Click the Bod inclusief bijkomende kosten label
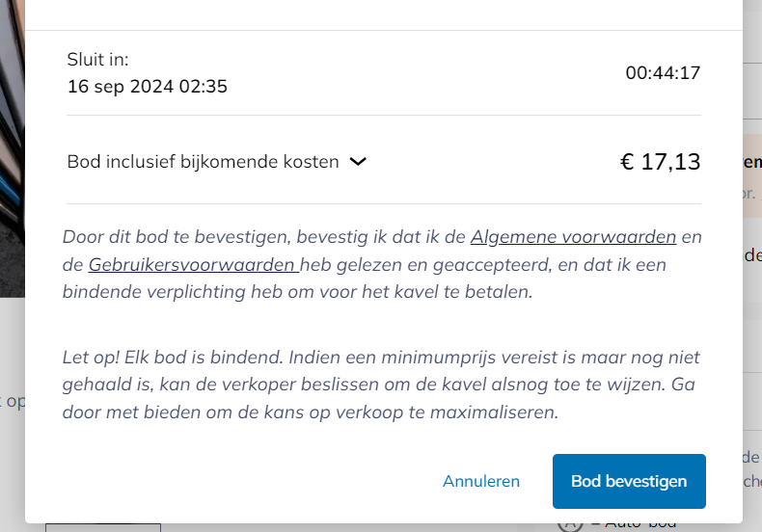762x532 pixels. (x=204, y=162)
